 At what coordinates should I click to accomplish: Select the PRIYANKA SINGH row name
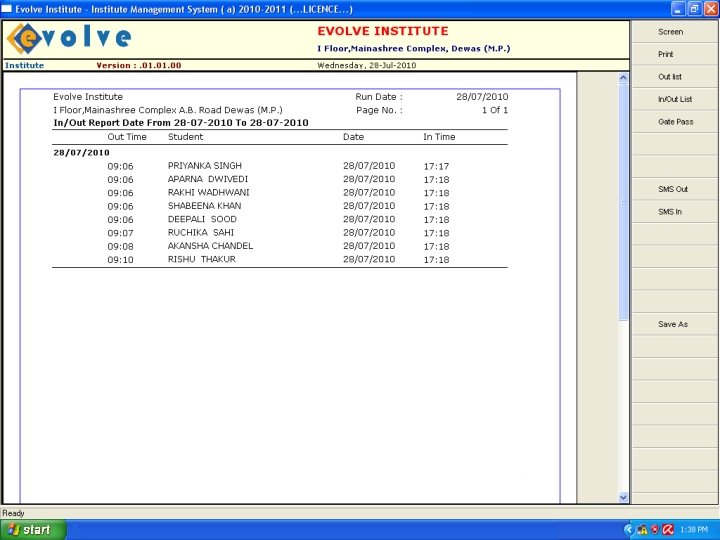coord(205,166)
